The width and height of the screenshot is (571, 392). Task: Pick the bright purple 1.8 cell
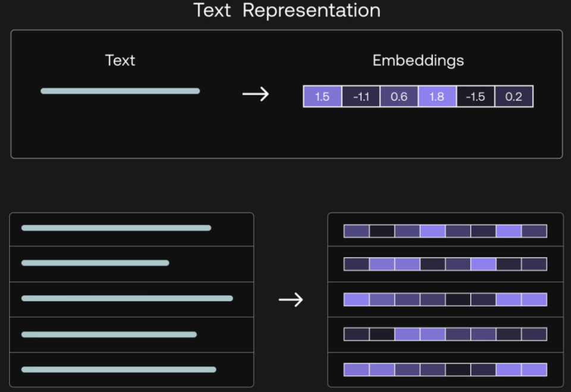(437, 96)
